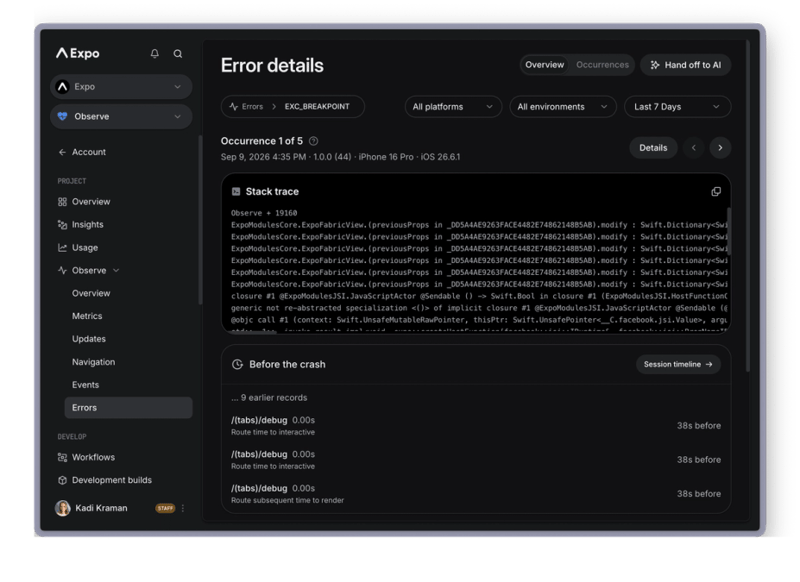The image size is (800, 582).
Task: Click the main page vertical scrollbar
Action: pos(747,207)
